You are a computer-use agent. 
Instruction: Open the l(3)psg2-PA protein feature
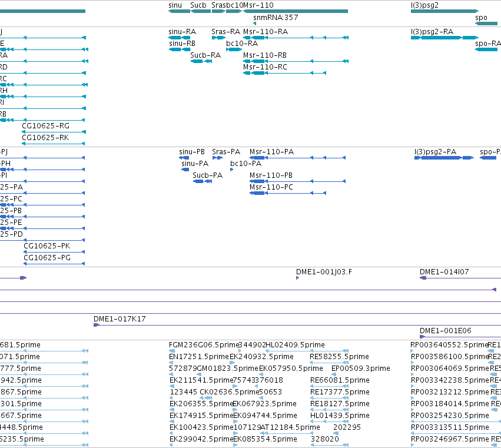(x=444, y=158)
